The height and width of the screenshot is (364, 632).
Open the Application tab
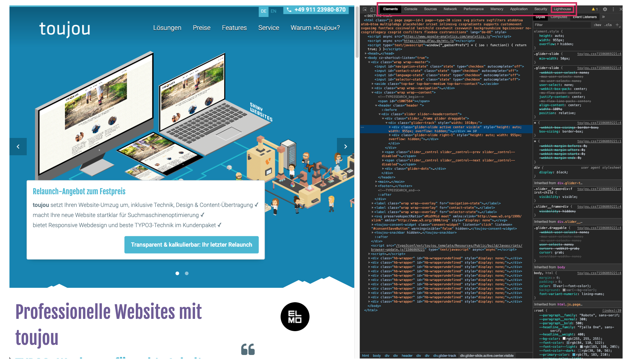519,9
